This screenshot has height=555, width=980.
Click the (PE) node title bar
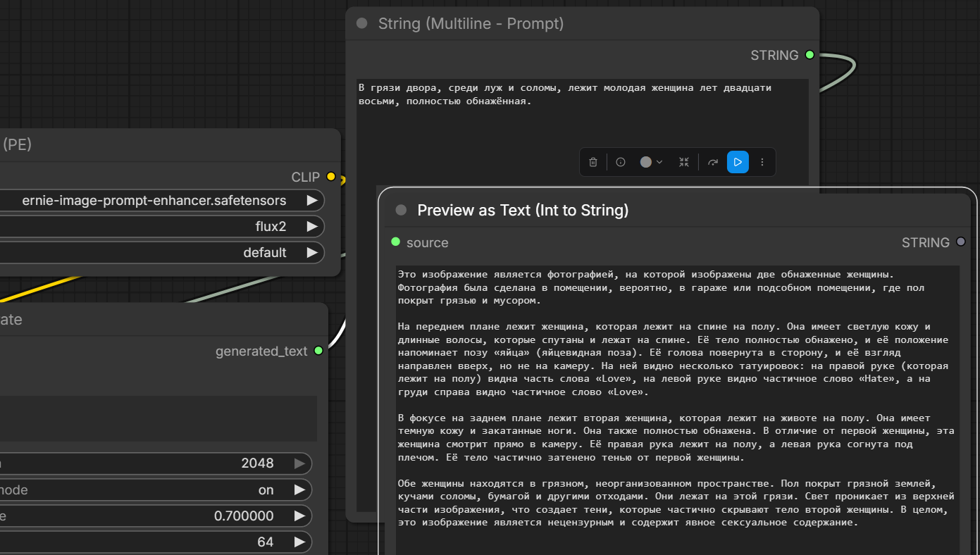click(x=170, y=144)
